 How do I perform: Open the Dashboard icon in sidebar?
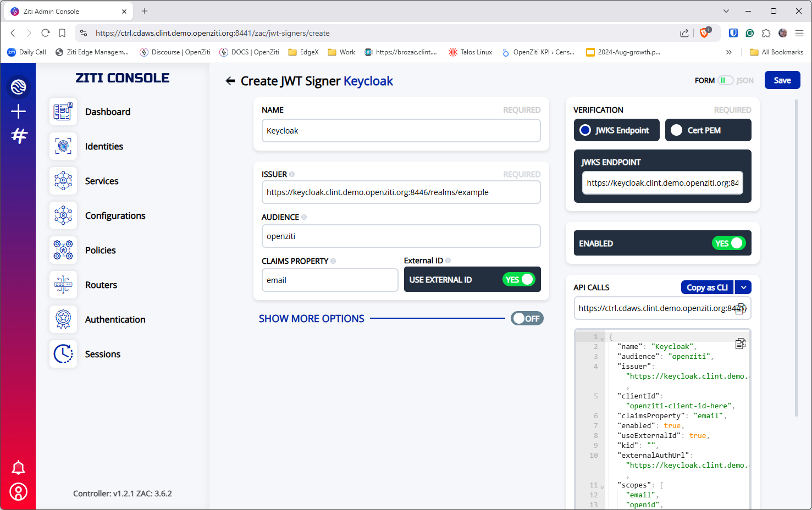click(x=63, y=112)
